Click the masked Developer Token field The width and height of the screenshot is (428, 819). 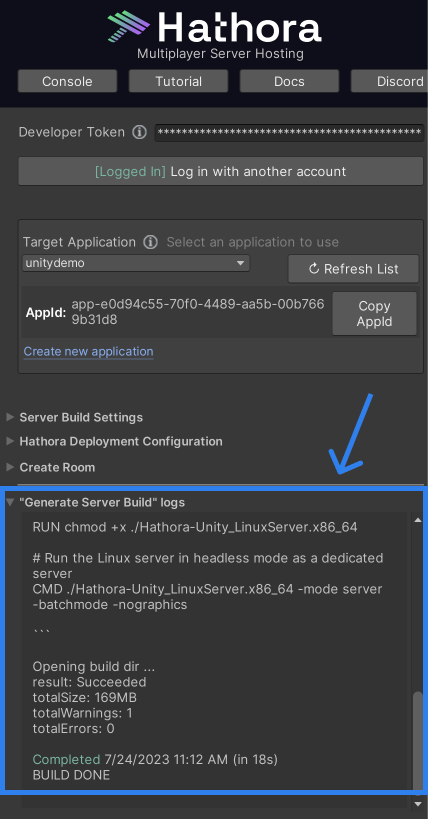pyautogui.click(x=289, y=133)
